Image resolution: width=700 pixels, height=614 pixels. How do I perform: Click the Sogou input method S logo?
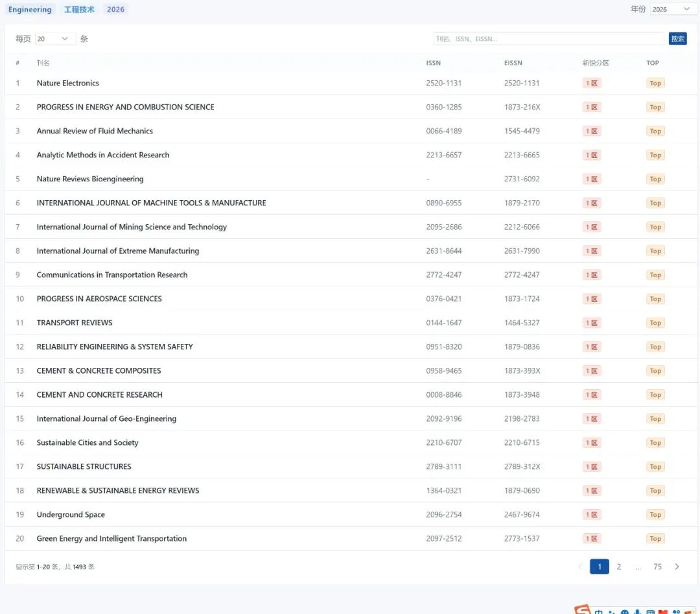tap(583, 610)
